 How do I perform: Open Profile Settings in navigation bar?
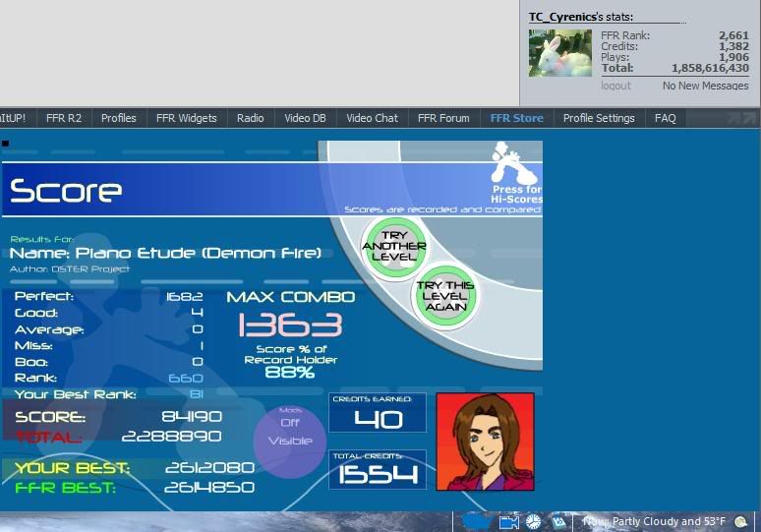(x=599, y=118)
